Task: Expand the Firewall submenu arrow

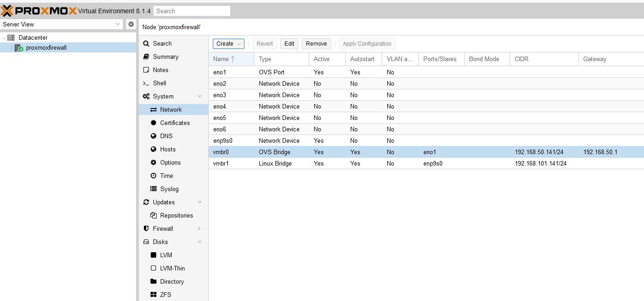Action: 200,229
